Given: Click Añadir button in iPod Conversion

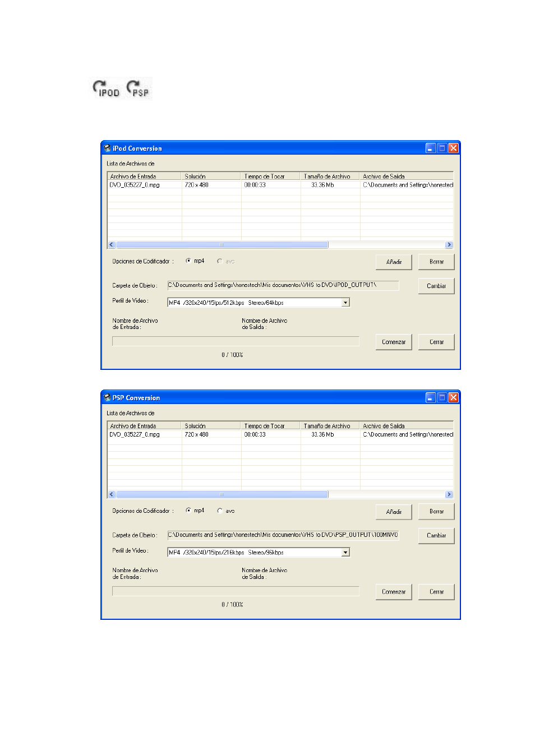Looking at the screenshot, I should tap(394, 262).
